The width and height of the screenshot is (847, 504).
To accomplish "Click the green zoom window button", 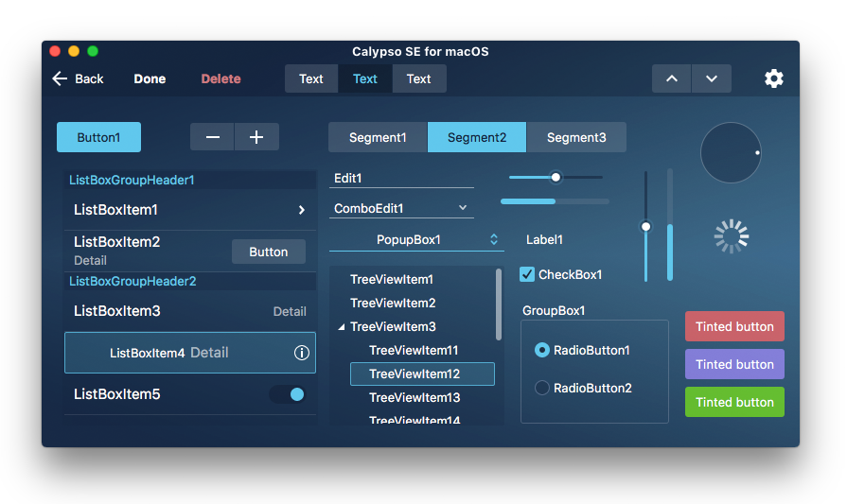I will [x=93, y=51].
